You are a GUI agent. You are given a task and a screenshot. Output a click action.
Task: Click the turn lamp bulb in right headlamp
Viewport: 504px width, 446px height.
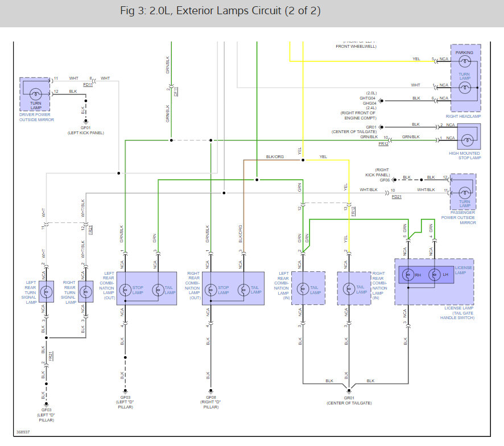(465, 88)
